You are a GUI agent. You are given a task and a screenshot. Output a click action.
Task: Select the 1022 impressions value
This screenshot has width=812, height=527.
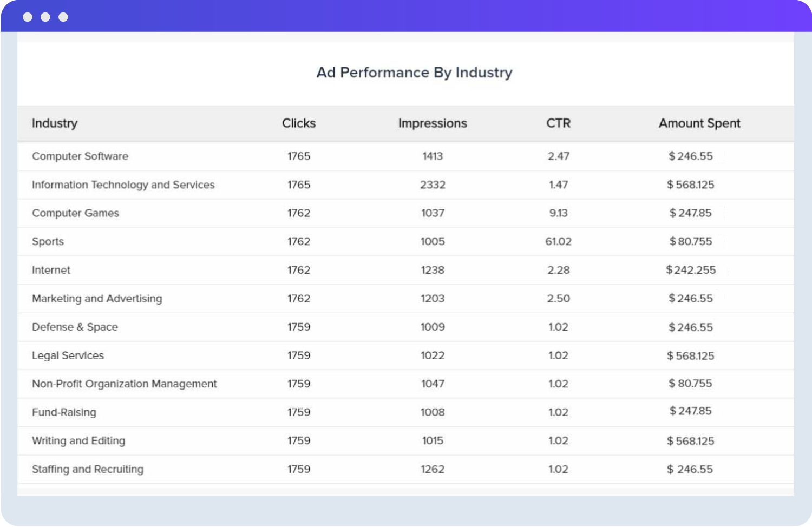[x=433, y=355]
